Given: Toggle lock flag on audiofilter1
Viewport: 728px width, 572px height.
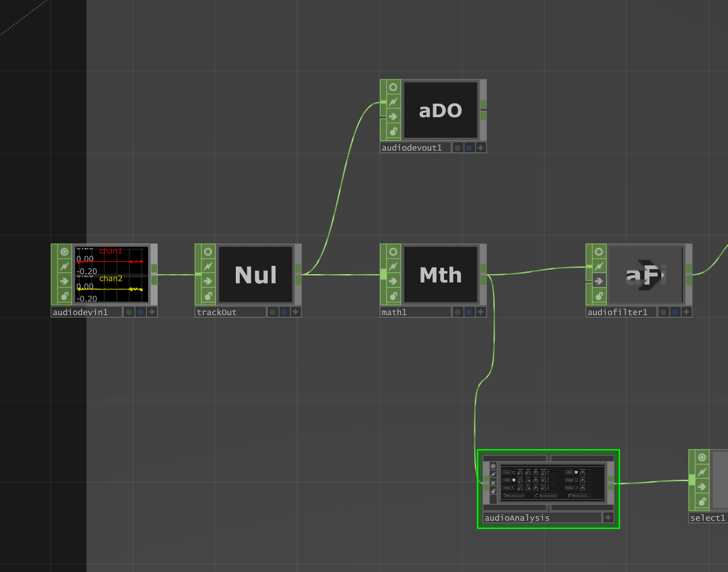Looking at the screenshot, I should pos(599,295).
